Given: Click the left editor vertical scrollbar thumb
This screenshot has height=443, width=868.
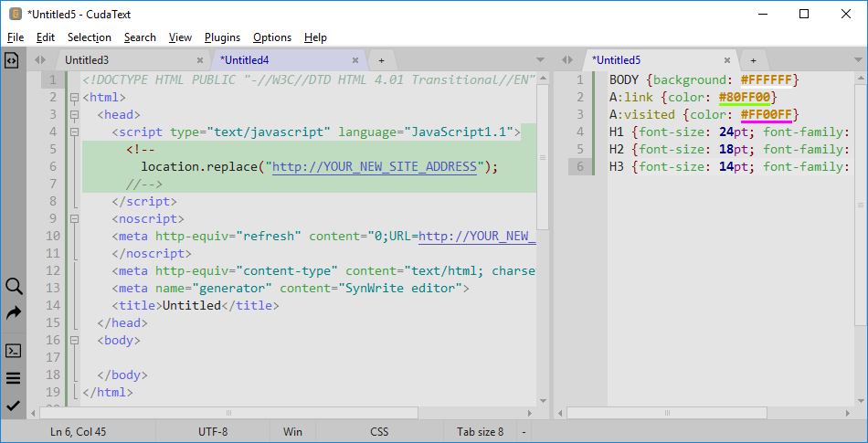Looking at the screenshot, I should tap(543, 157).
